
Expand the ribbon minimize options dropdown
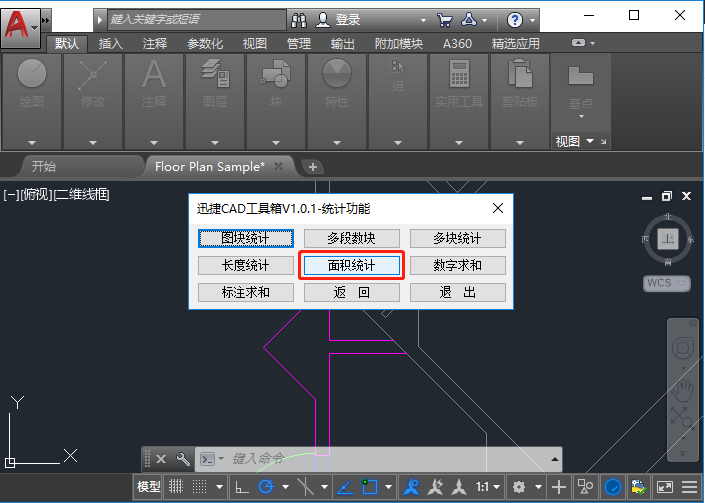593,43
